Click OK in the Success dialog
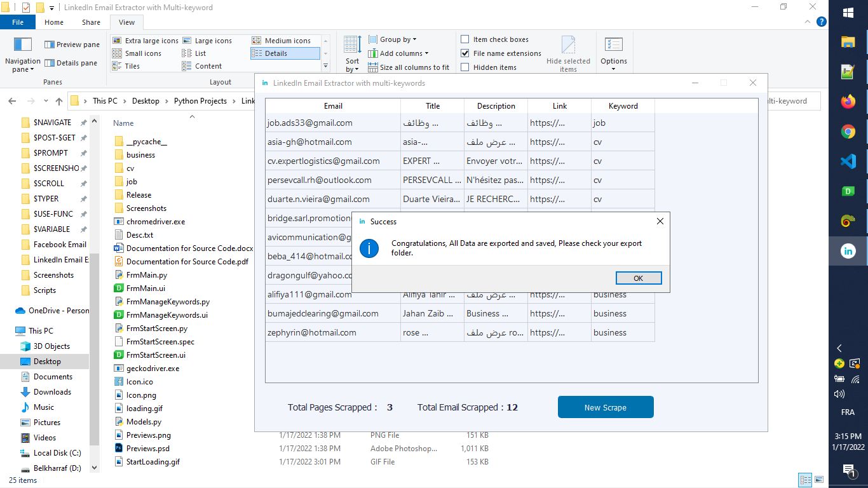 pos(639,278)
